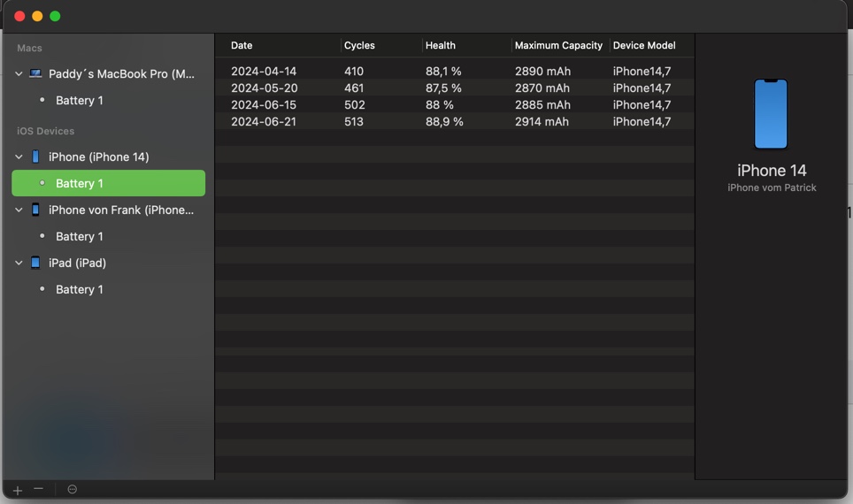Select Battery 1 under iPad
853x504 pixels.
tap(80, 290)
